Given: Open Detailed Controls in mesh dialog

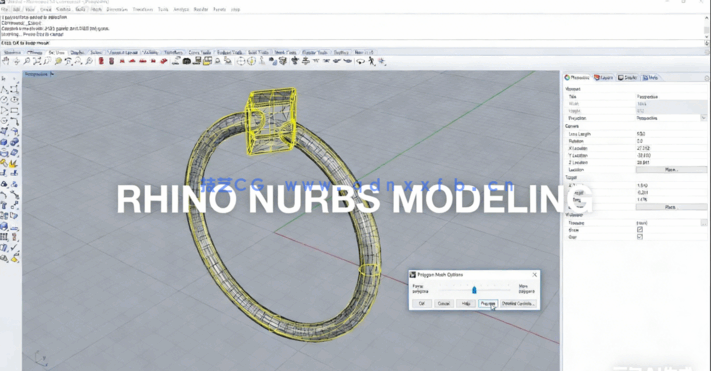Looking at the screenshot, I should coord(519,303).
